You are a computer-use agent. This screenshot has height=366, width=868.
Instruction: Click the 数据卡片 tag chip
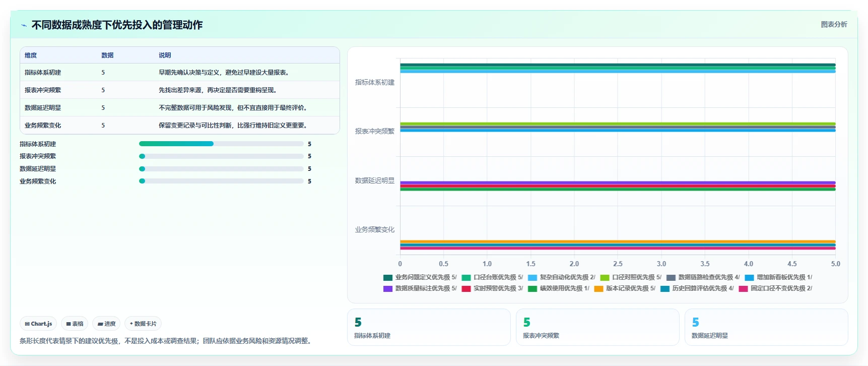click(x=143, y=324)
